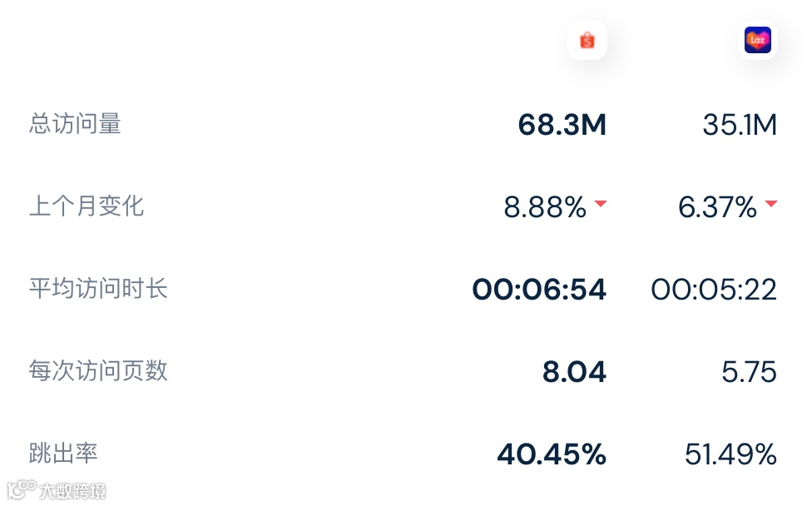Click the 35.1M total visits value
This screenshot has width=812, height=506.
click(740, 125)
